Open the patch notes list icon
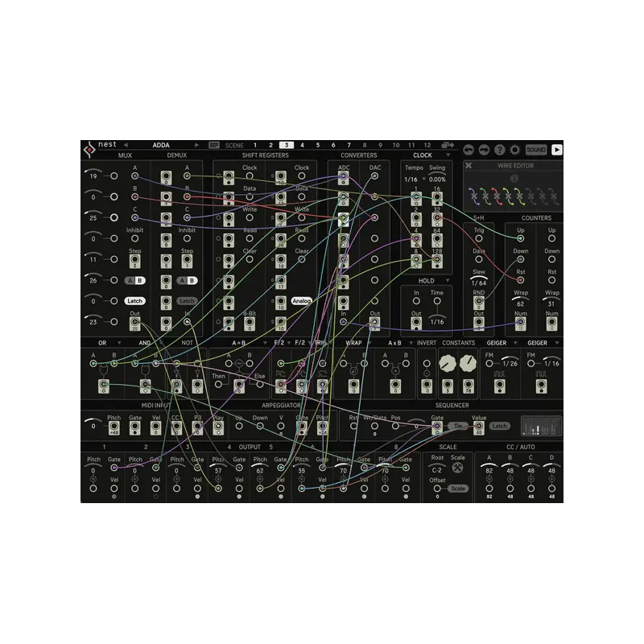Image resolution: width=644 pixels, height=644 pixels. 214,145
